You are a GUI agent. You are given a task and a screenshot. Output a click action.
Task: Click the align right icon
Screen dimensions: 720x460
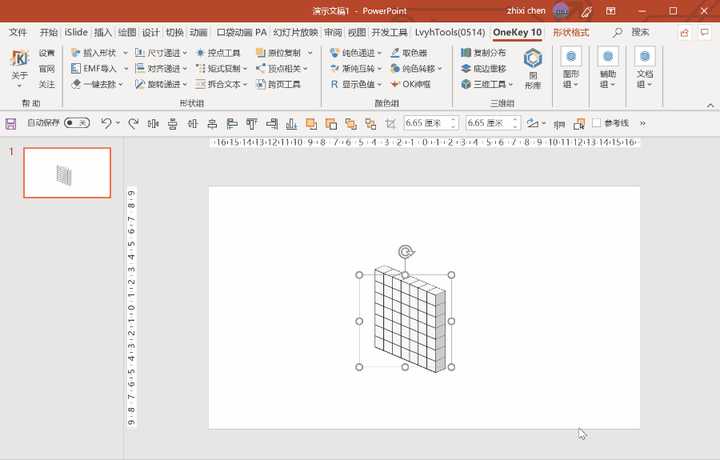click(x=271, y=123)
